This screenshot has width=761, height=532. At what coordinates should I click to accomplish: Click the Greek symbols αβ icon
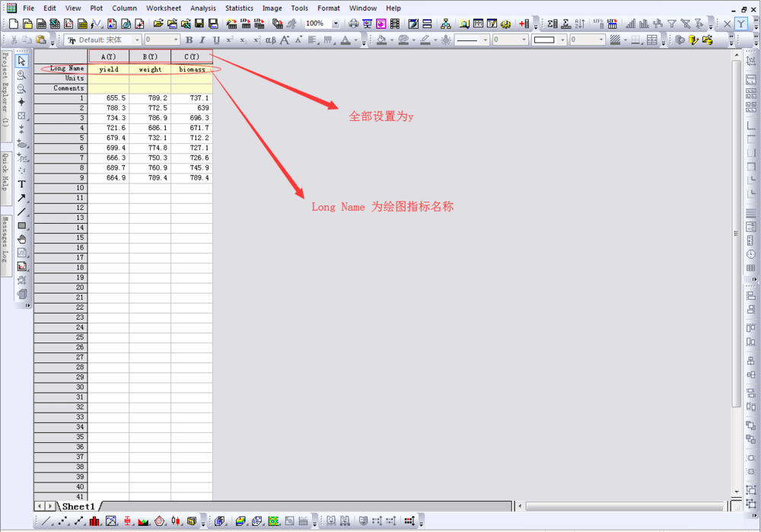click(x=271, y=40)
